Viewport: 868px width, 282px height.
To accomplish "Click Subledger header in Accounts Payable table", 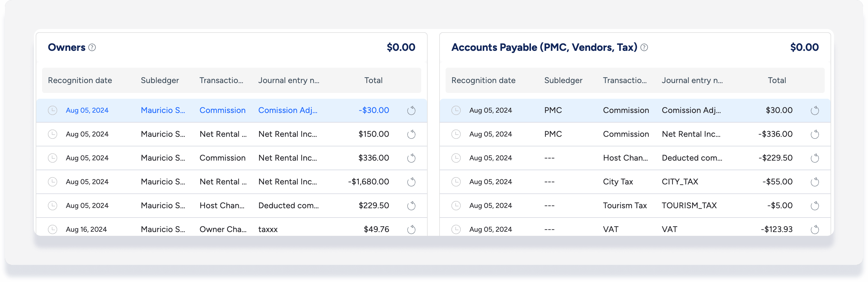I will [x=563, y=80].
